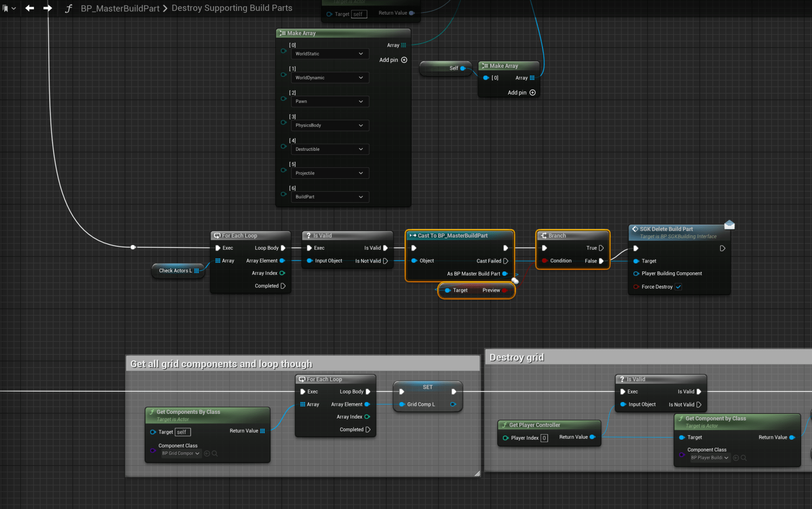The height and width of the screenshot is (509, 812).
Task: Click the Preview boolean output pin
Action: click(x=505, y=290)
